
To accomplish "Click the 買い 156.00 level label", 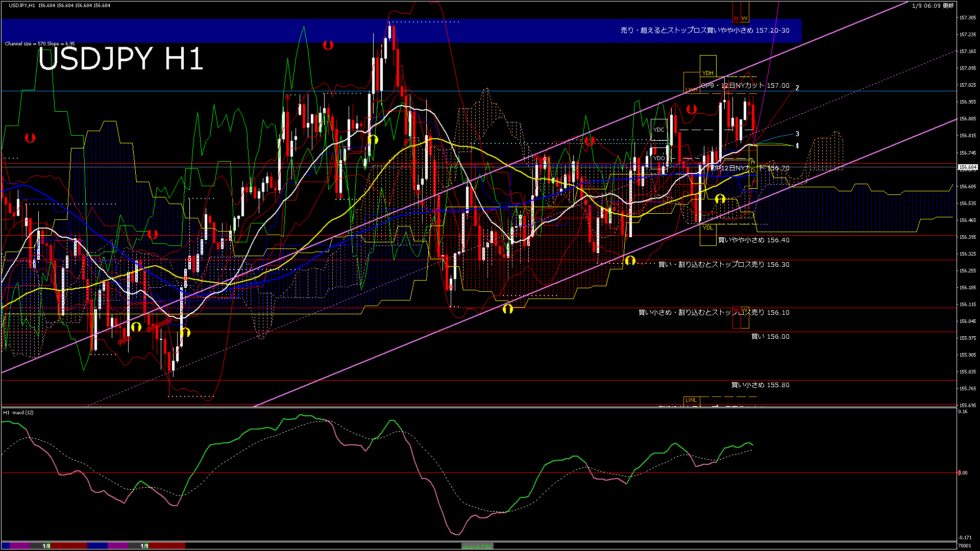I will click(x=770, y=337).
